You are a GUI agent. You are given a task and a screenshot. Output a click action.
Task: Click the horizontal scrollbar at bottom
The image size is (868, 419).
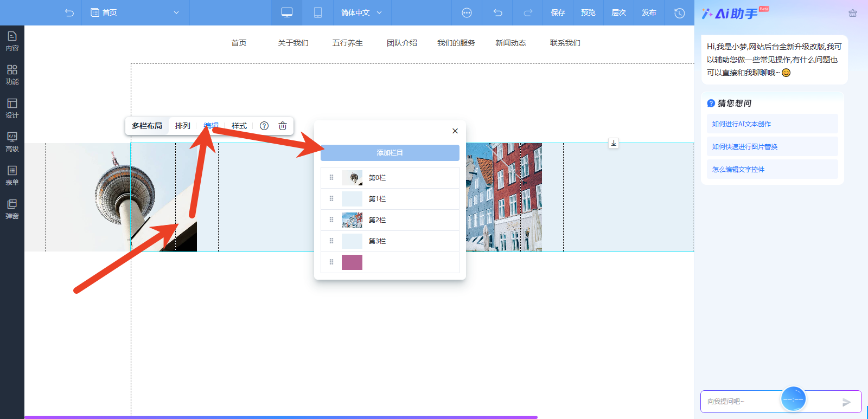[x=281, y=417]
